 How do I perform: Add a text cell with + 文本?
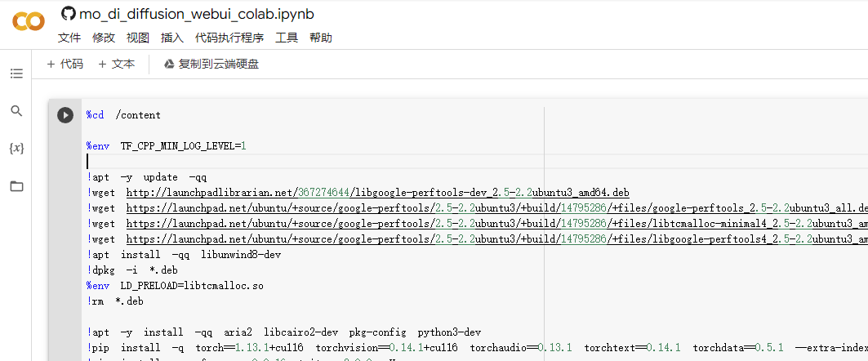pyautogui.click(x=116, y=65)
